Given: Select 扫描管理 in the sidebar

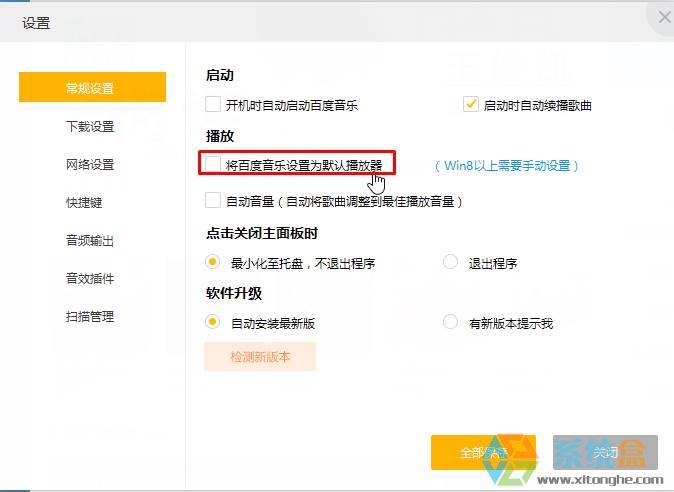Looking at the screenshot, I should click(90, 317).
